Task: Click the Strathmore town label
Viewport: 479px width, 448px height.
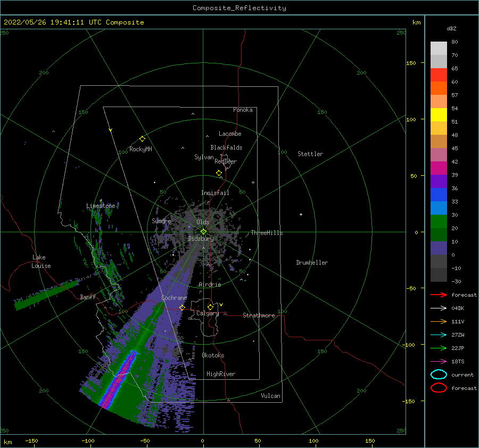Action: tap(259, 315)
